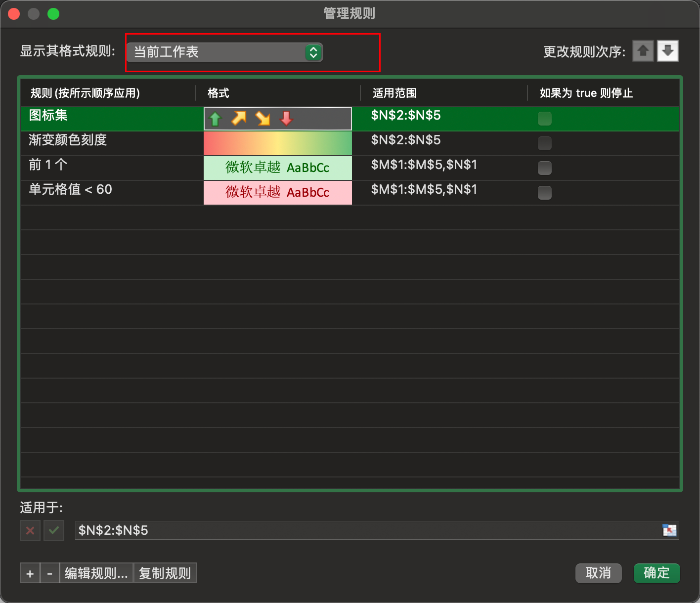Click the move rule down arrow

(x=667, y=50)
